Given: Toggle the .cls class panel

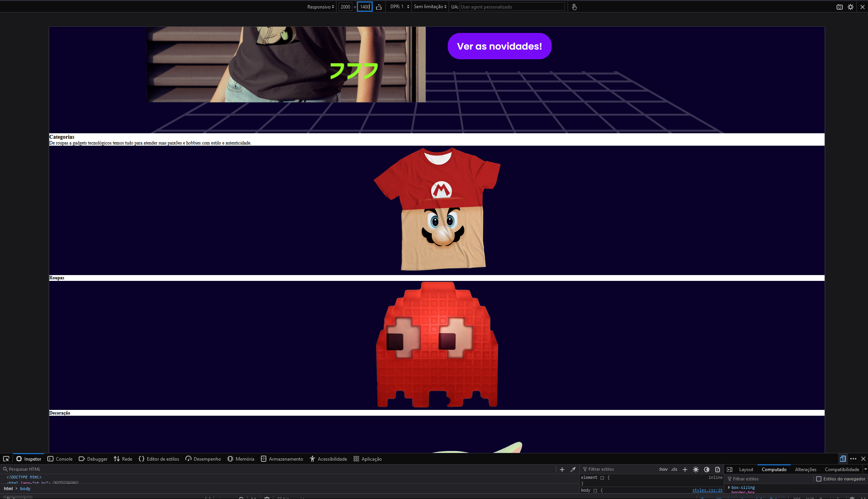Looking at the screenshot, I should 674,469.
